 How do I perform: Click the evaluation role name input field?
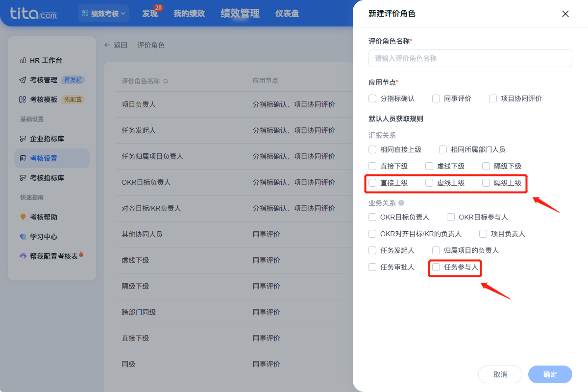[469, 58]
